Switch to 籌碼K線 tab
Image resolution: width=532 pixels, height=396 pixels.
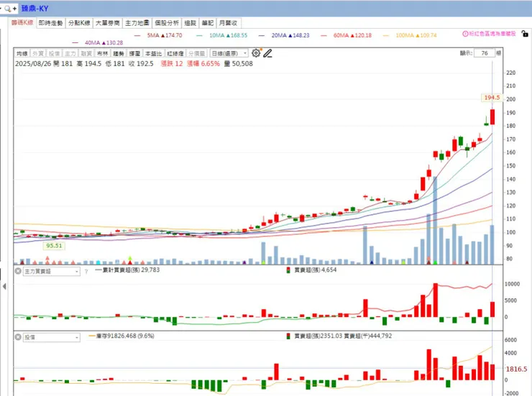tap(22, 23)
